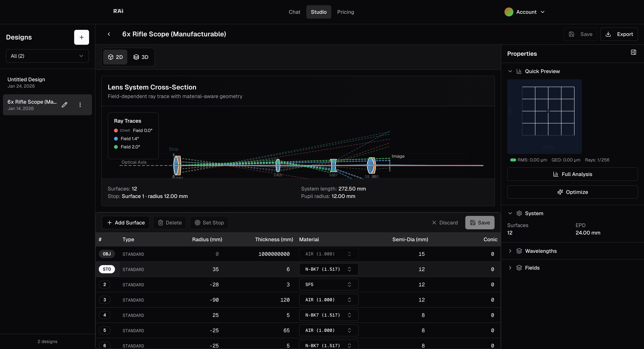This screenshot has height=349, width=644.
Task: Expand the Wavelengths section
Action: coord(541,251)
